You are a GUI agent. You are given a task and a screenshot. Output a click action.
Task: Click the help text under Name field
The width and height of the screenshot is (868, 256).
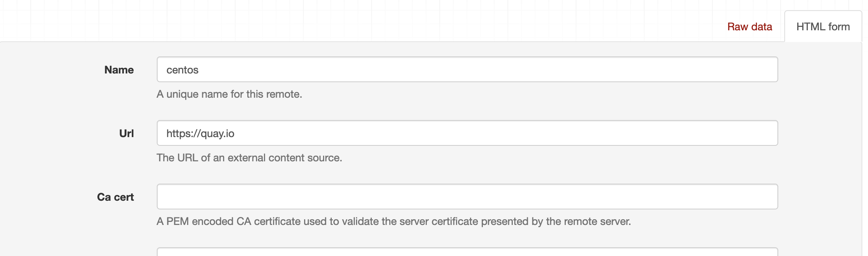click(229, 94)
